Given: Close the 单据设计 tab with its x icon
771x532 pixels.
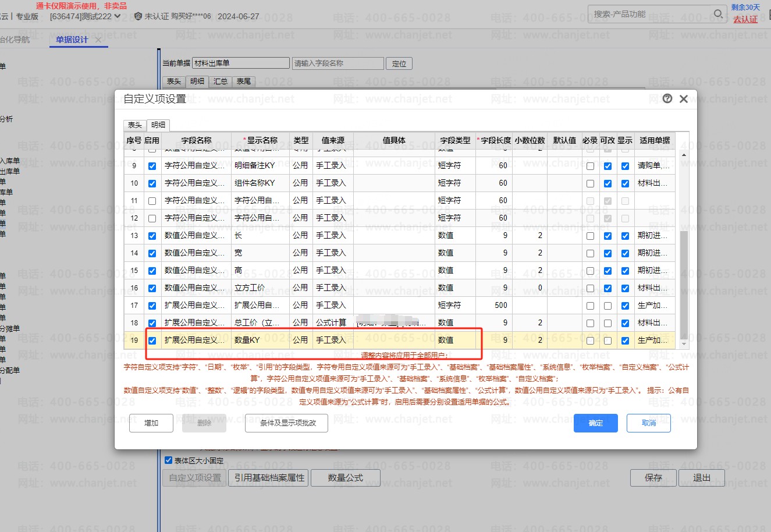Looking at the screenshot, I should [98, 40].
